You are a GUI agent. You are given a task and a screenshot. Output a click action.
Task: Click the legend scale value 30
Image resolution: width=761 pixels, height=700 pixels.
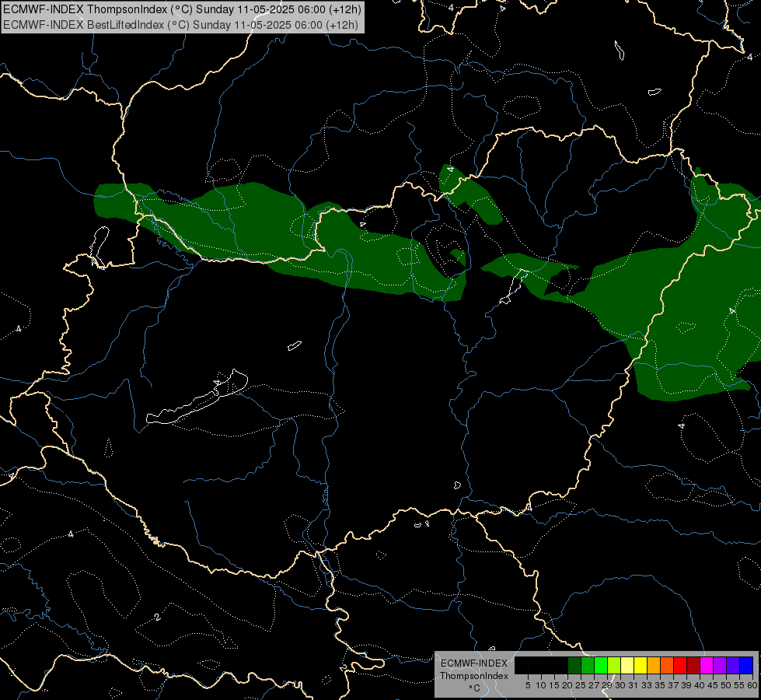click(620, 685)
